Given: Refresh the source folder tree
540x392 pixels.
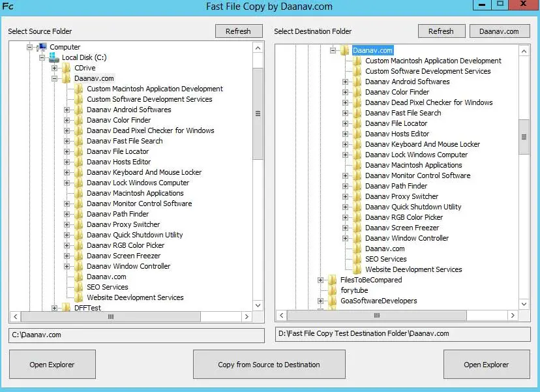Looking at the screenshot, I should [x=239, y=31].
